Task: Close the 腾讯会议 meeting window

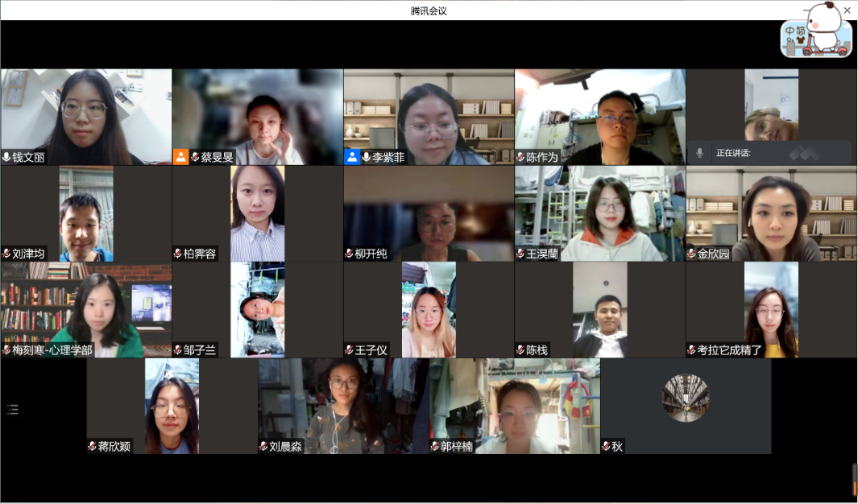Action: 847,10
